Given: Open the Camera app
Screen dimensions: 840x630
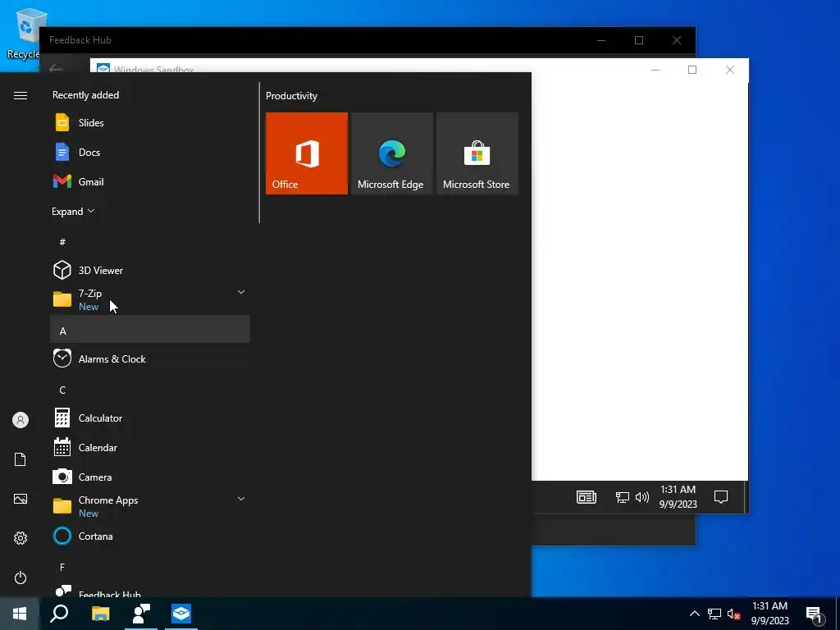Looking at the screenshot, I should point(150,477).
